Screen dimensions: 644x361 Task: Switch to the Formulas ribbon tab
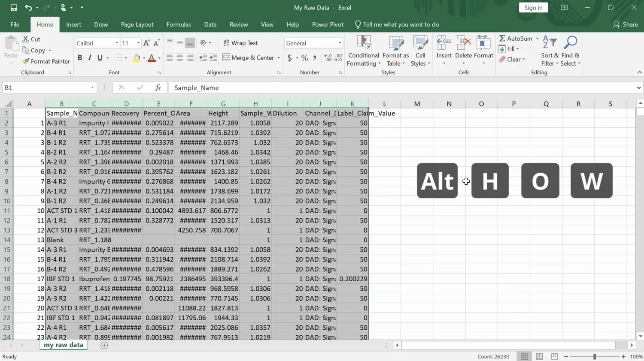click(178, 24)
